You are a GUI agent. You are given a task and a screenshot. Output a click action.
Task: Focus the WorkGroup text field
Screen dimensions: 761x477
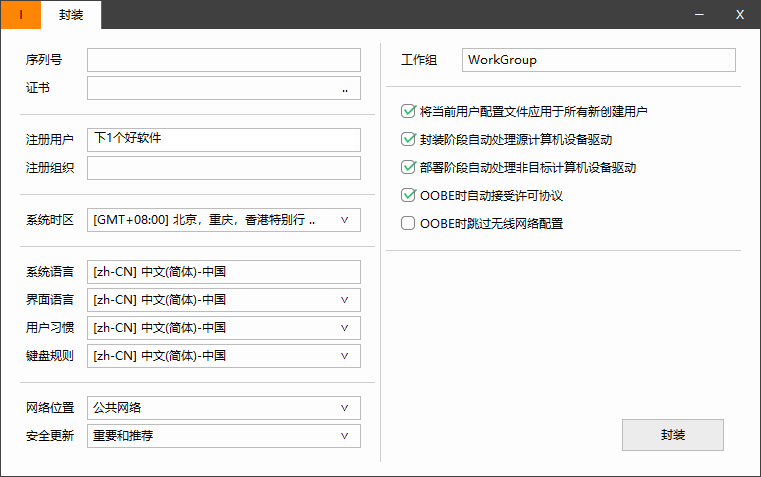click(x=598, y=60)
